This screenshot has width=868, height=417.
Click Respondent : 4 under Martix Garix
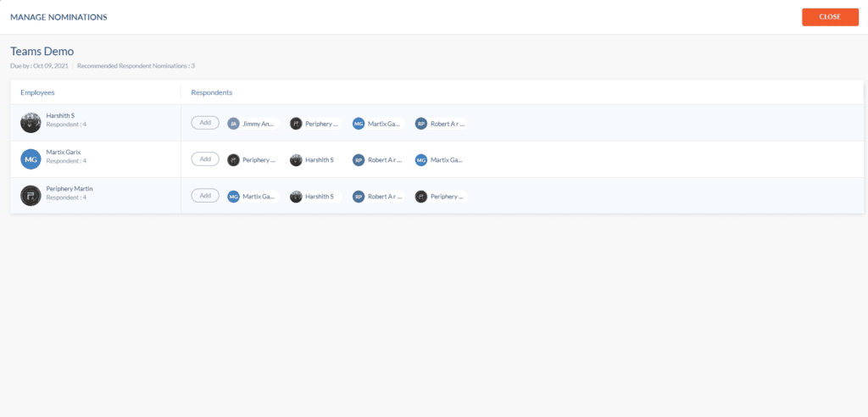[66, 160]
